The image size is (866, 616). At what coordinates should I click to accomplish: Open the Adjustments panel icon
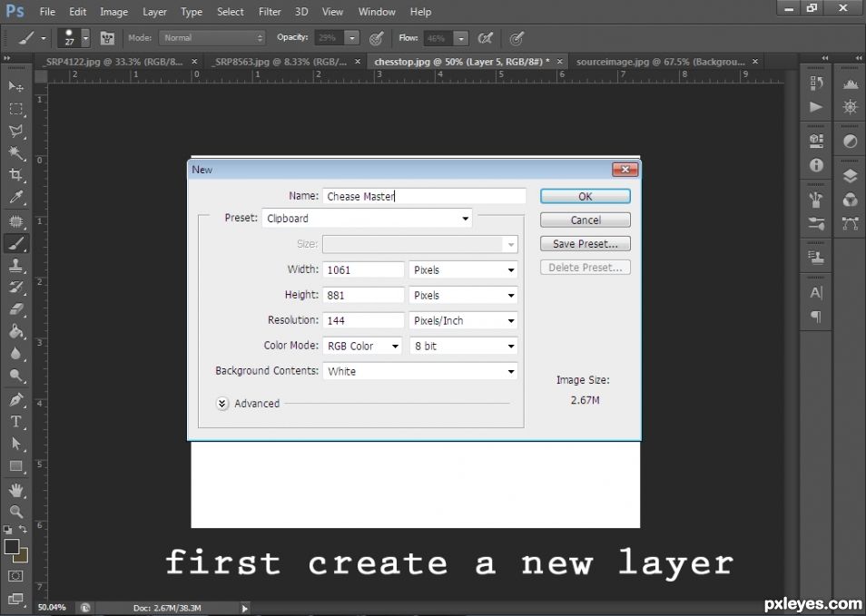[x=851, y=142]
